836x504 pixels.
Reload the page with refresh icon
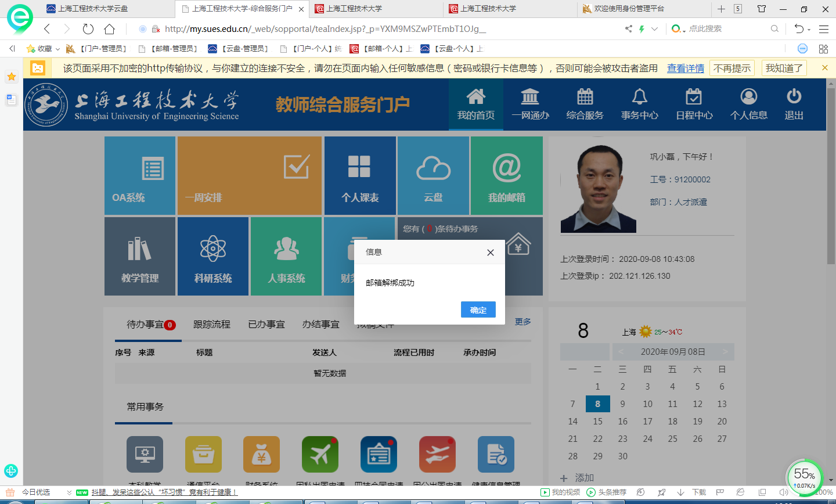[x=88, y=29]
